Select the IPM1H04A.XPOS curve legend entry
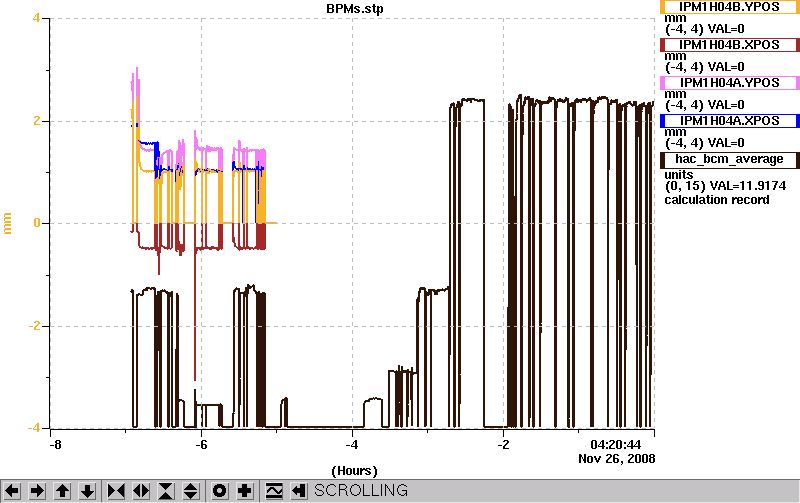The image size is (800, 503). (x=730, y=121)
